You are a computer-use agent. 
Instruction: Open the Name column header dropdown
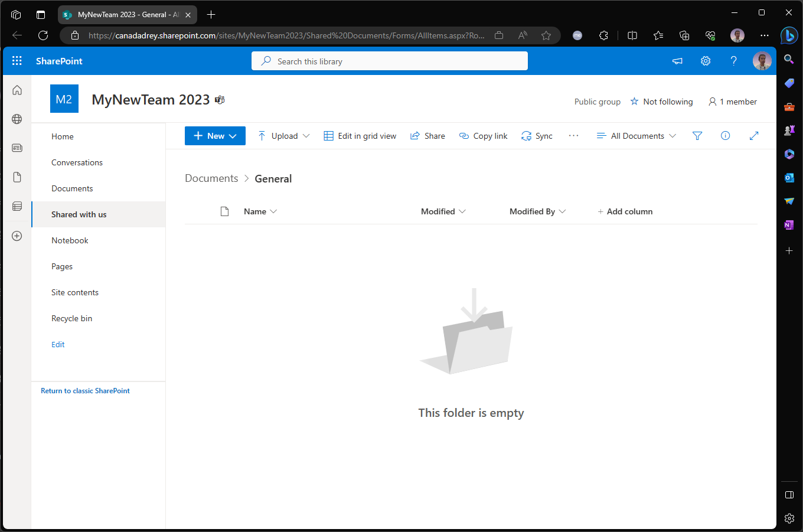click(x=260, y=211)
